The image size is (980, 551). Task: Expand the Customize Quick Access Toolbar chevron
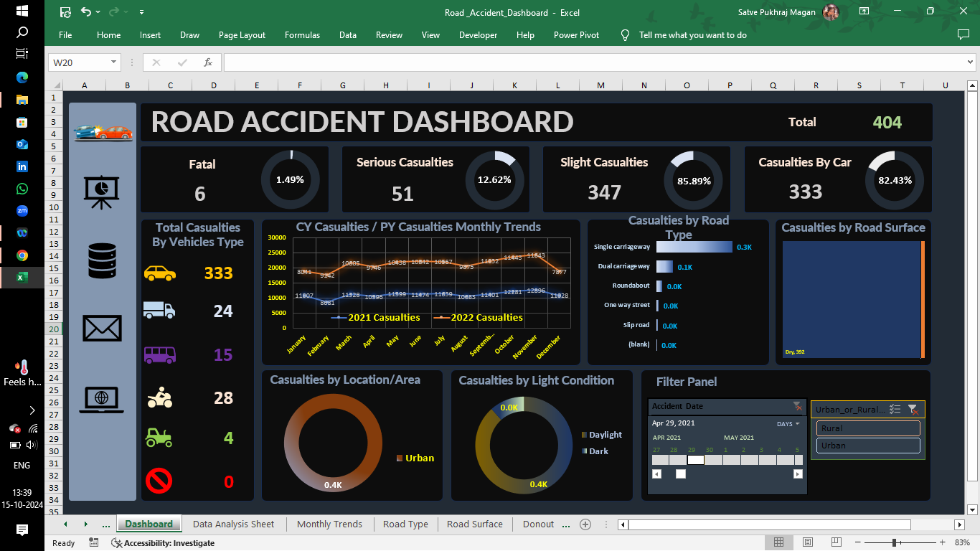click(x=141, y=12)
